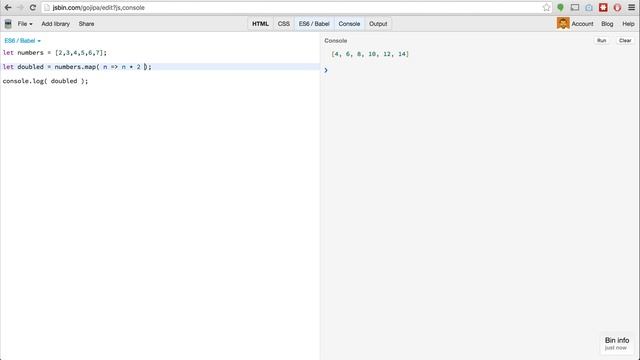Viewport: 640px width, 360px height.
Task: Toggle the Console panel tab
Action: point(349,24)
